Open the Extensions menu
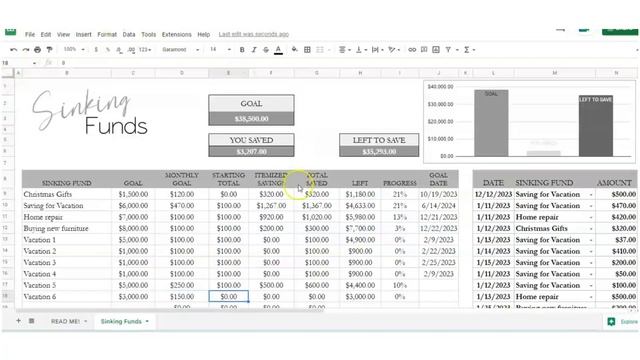The width and height of the screenshot is (640, 360). pos(176,35)
